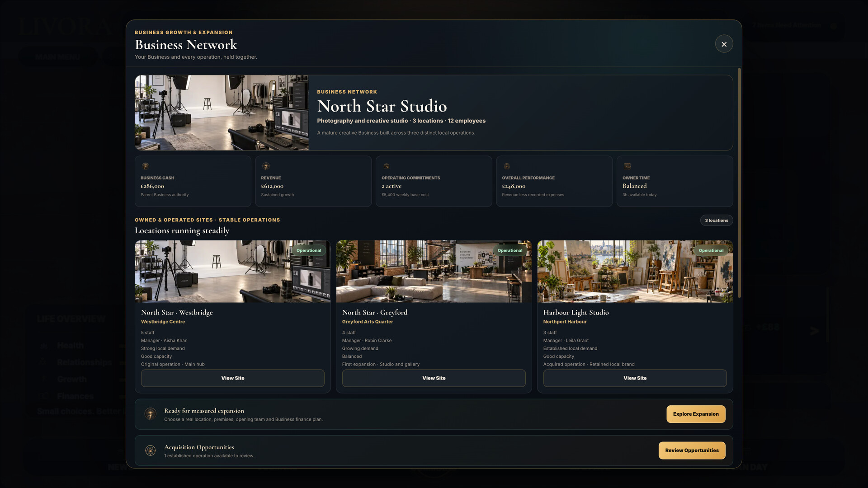
Task: View the North Star Greyford site
Action: tap(434, 378)
